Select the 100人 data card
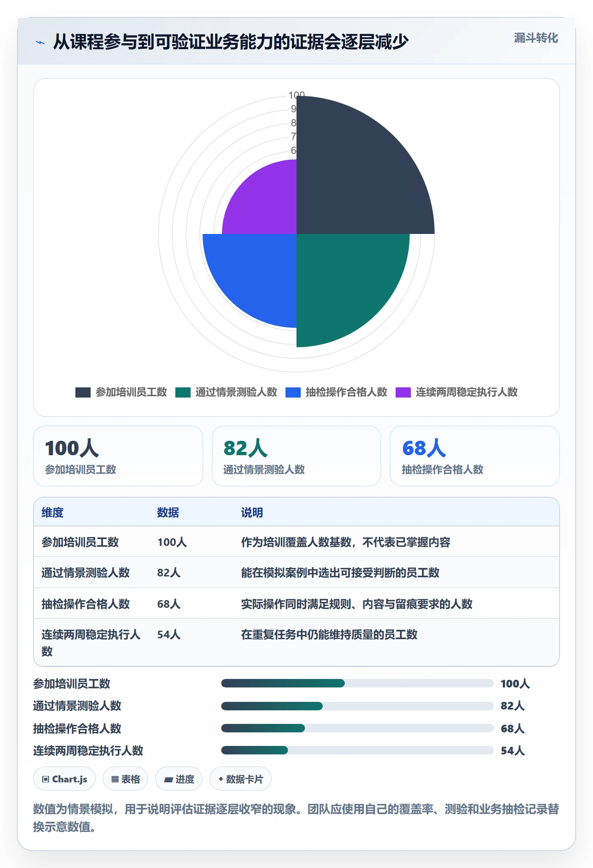This screenshot has width=593, height=868. tap(118, 456)
